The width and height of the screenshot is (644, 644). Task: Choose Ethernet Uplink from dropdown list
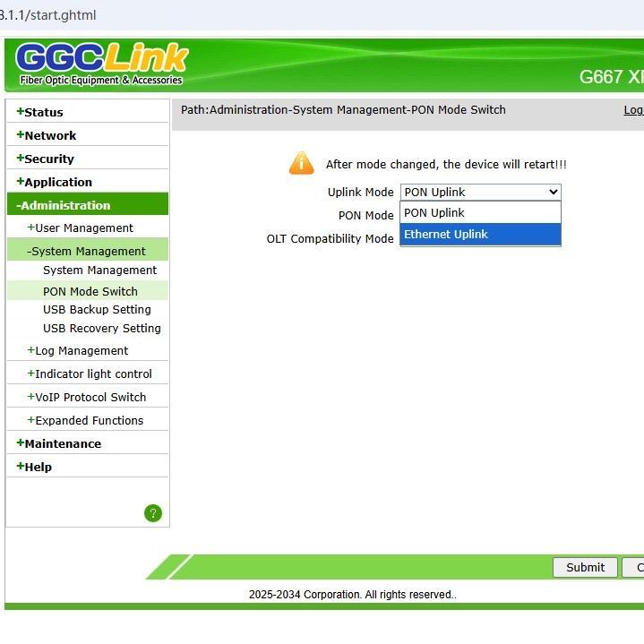point(479,234)
